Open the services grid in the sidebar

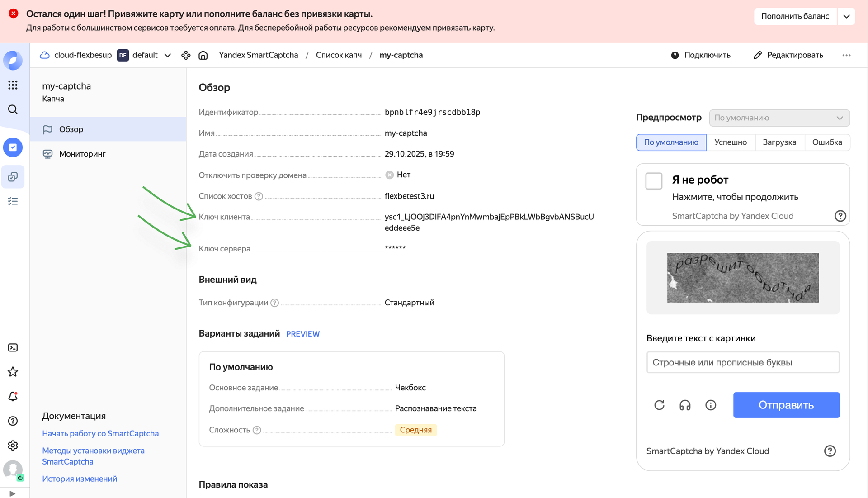[x=13, y=85]
